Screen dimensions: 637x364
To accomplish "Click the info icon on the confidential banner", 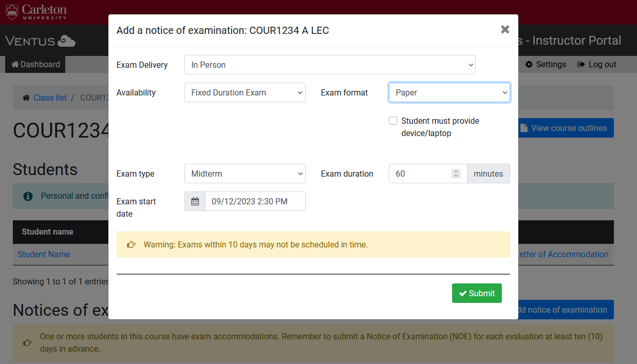I will tap(27, 196).
